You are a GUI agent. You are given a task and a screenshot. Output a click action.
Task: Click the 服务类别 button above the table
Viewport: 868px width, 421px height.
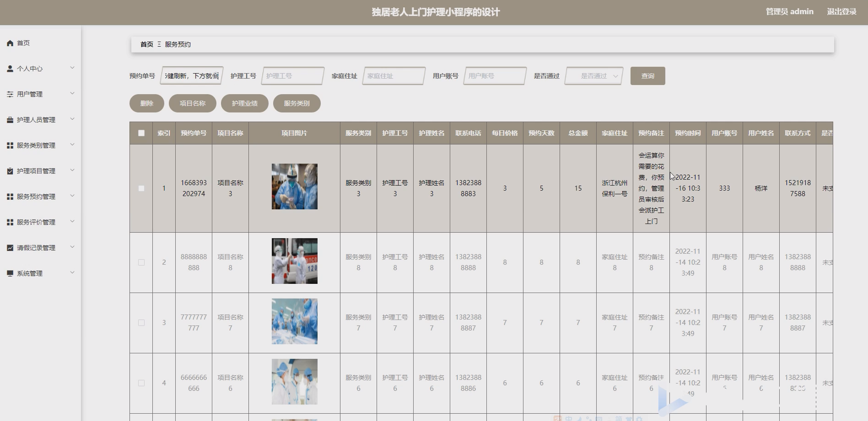coord(297,103)
